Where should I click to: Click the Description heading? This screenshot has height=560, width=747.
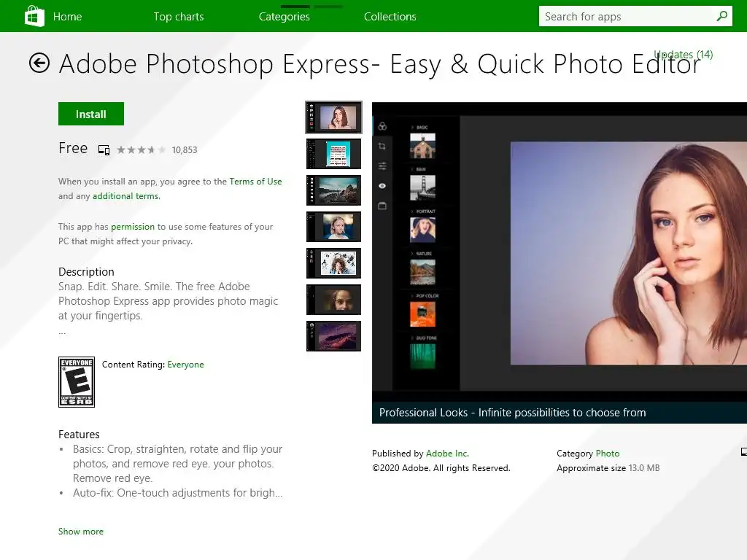86,272
